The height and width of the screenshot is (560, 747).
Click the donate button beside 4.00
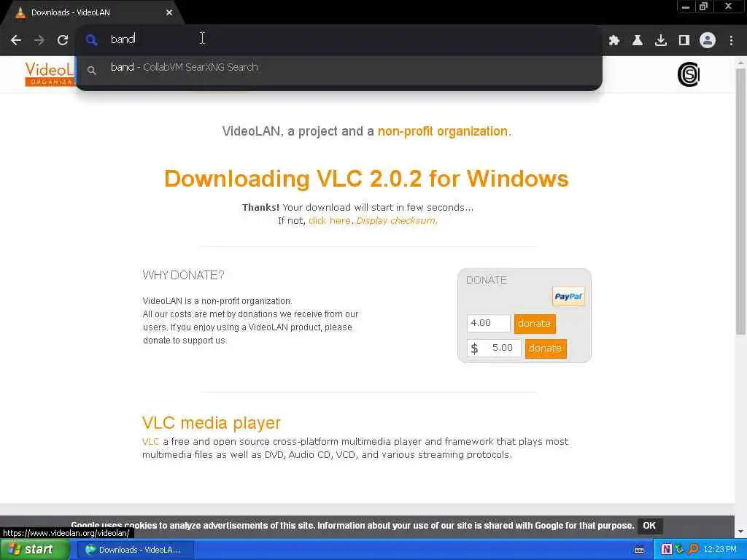pos(535,324)
